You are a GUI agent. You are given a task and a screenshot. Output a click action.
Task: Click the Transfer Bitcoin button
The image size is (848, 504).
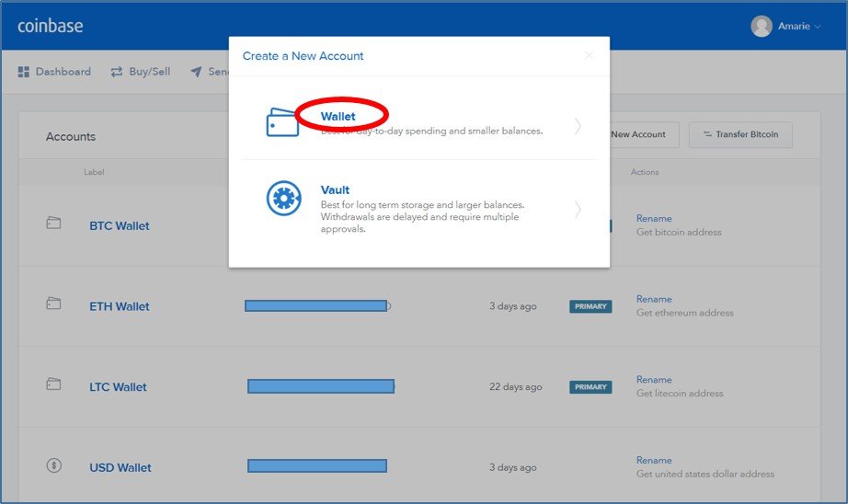[x=740, y=134]
